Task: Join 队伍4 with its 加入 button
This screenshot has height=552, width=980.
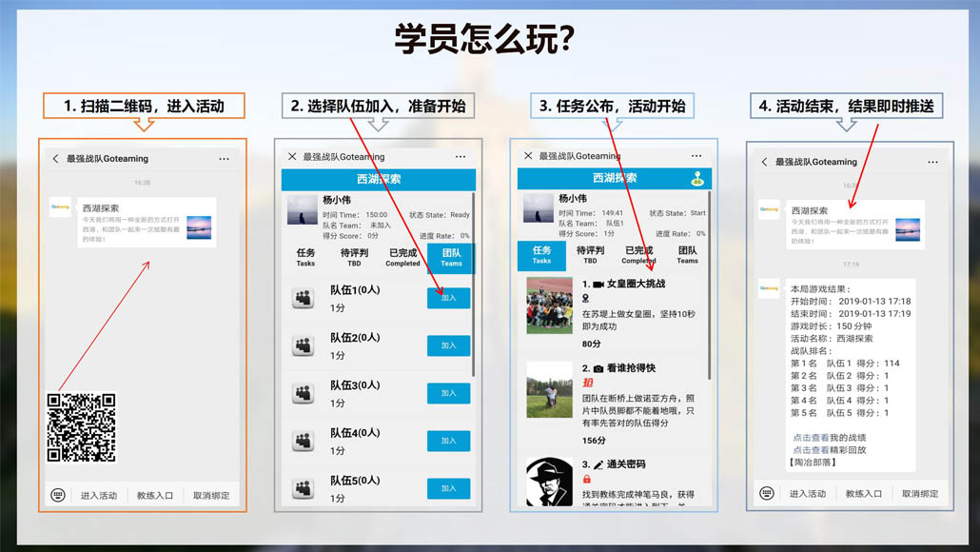Action: pyautogui.click(x=448, y=441)
